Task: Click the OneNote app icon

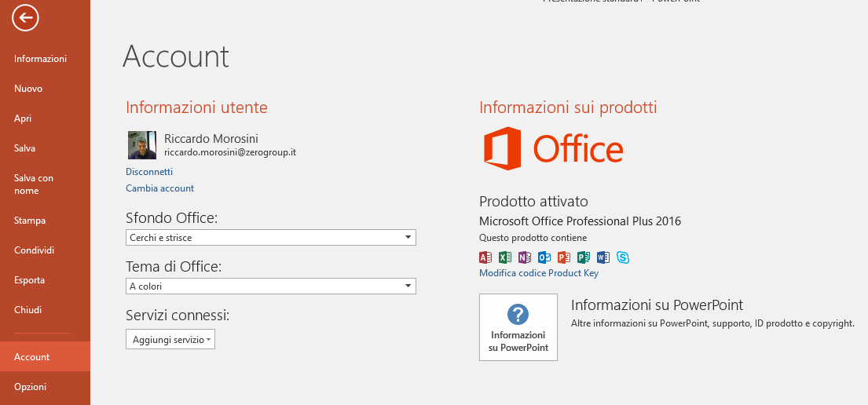Action: point(525,257)
